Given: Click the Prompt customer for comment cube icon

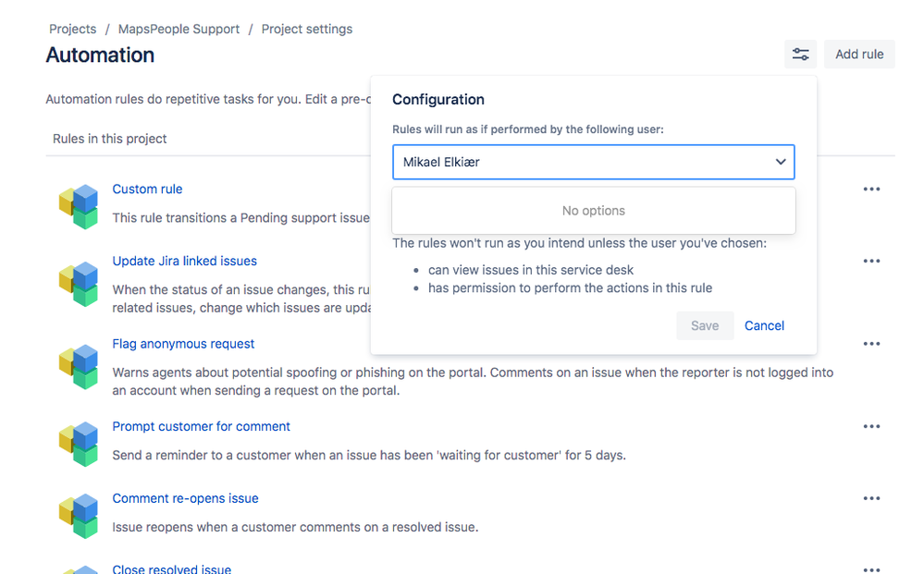Looking at the screenshot, I should pos(79,444).
